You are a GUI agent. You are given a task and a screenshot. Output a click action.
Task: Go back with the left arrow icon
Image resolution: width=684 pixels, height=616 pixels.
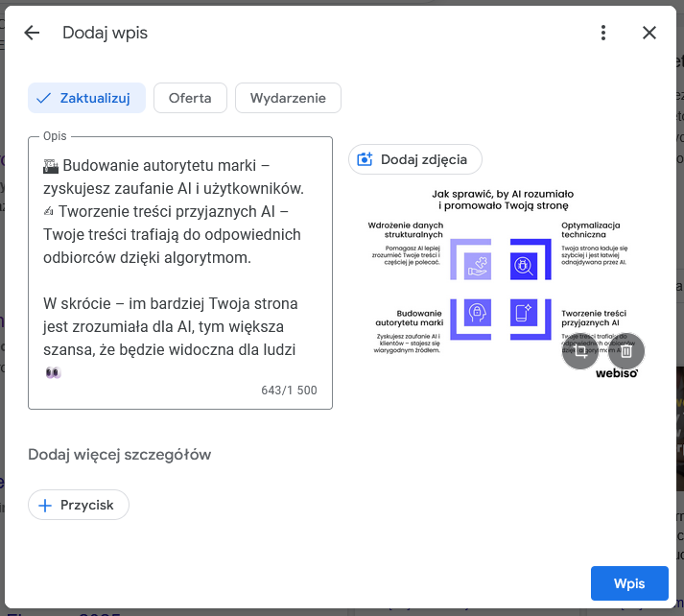32,33
